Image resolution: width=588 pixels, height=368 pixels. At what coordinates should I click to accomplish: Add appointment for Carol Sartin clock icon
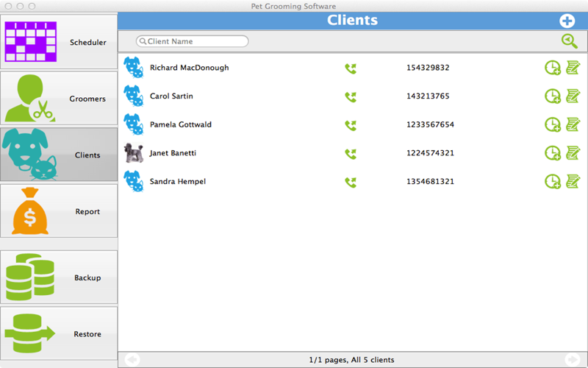[553, 96]
